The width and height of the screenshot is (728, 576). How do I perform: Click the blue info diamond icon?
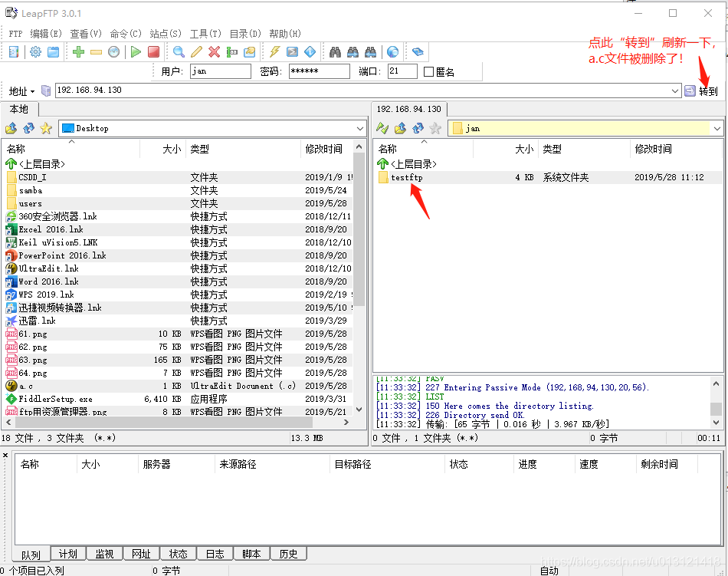(x=310, y=51)
